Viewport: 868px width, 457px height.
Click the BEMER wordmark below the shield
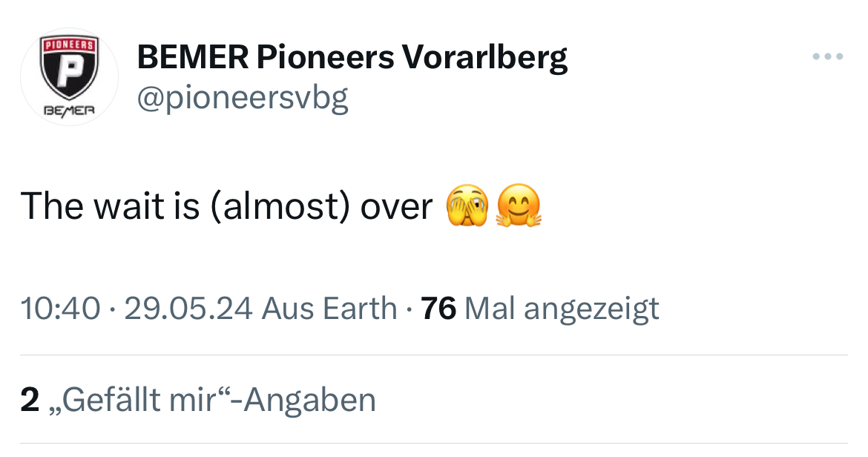[68, 109]
